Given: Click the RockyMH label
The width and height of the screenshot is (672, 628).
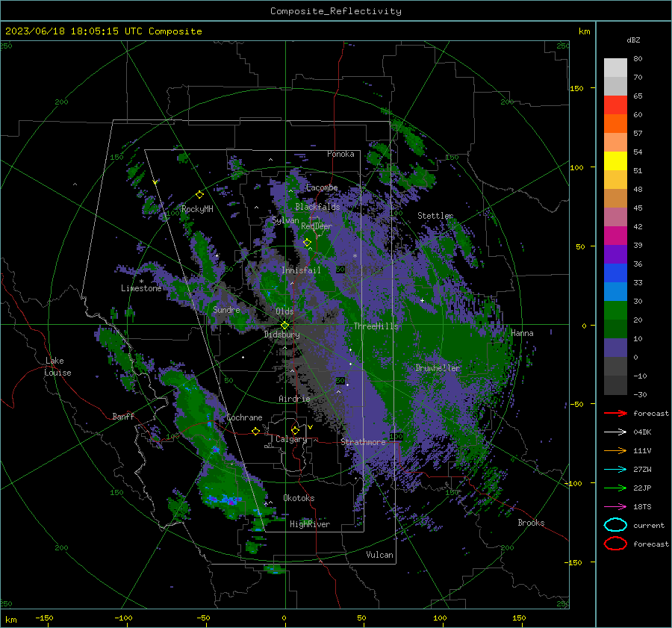Looking at the screenshot, I should click(x=197, y=209).
